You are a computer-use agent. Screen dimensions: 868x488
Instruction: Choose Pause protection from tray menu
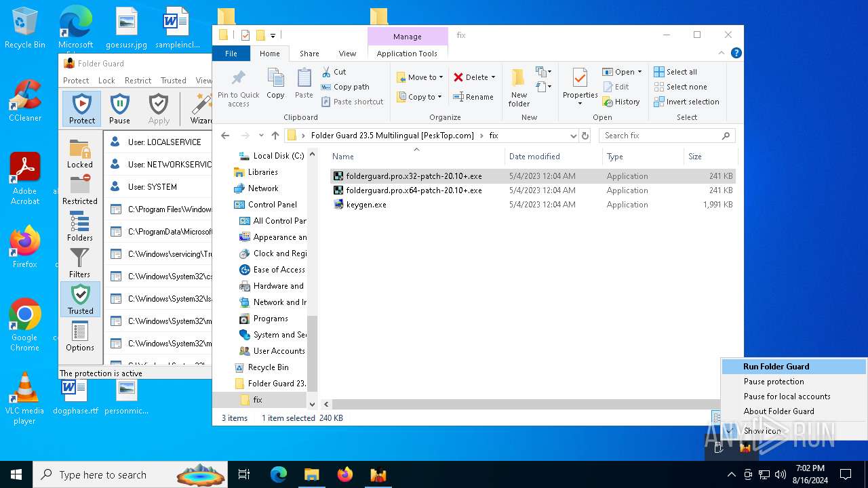(794, 382)
